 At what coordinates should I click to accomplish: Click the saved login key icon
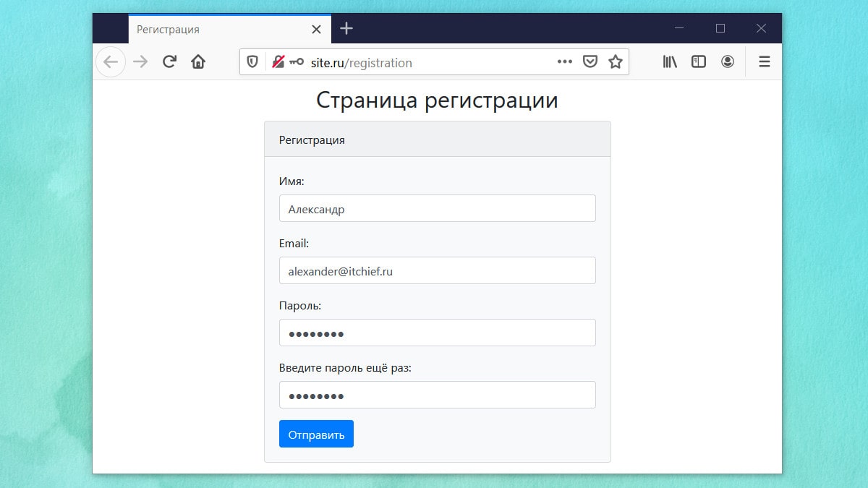pyautogui.click(x=297, y=62)
